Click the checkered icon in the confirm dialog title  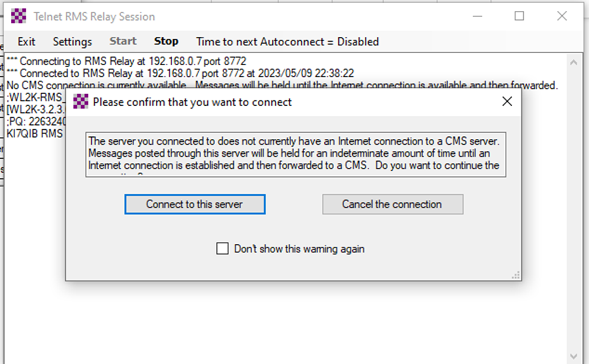(80, 102)
